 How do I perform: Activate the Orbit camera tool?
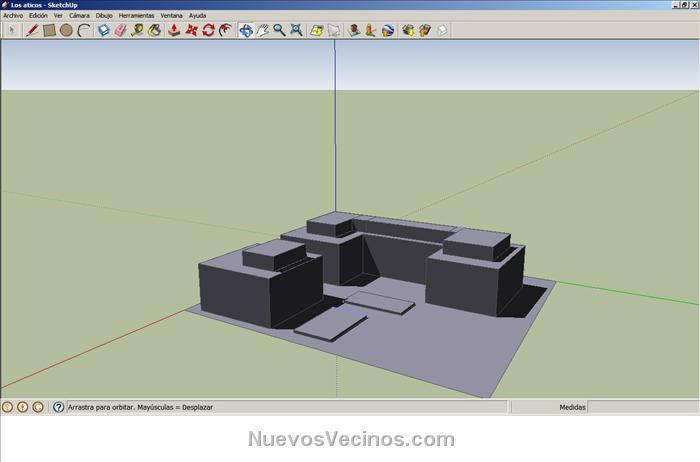point(246,30)
